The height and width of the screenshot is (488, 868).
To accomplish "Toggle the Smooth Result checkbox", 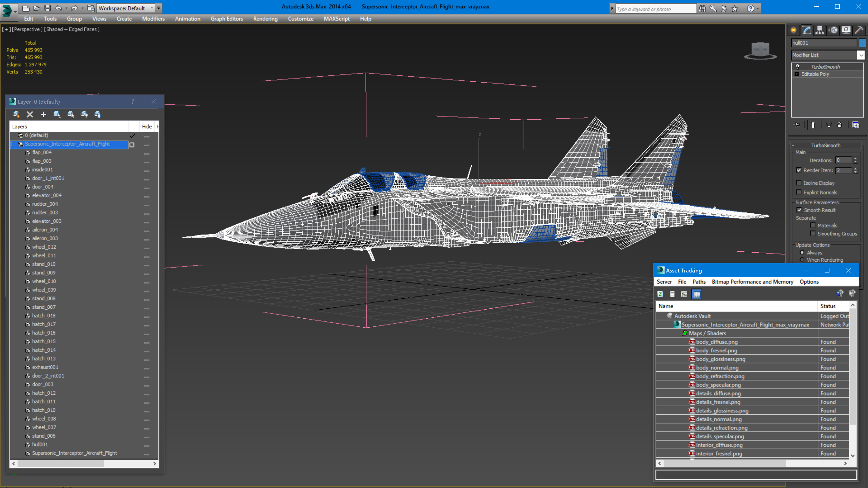I will [799, 210].
